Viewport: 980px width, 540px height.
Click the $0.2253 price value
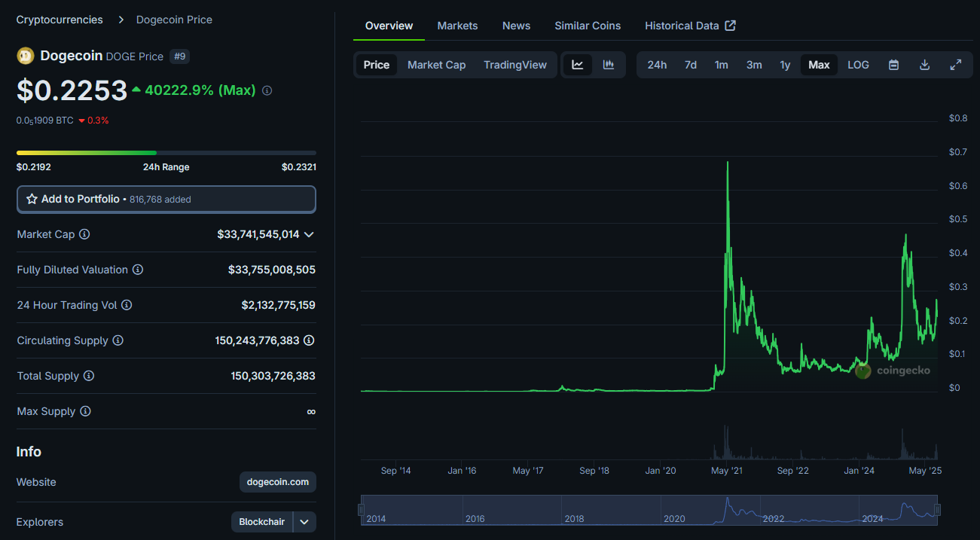click(x=72, y=90)
